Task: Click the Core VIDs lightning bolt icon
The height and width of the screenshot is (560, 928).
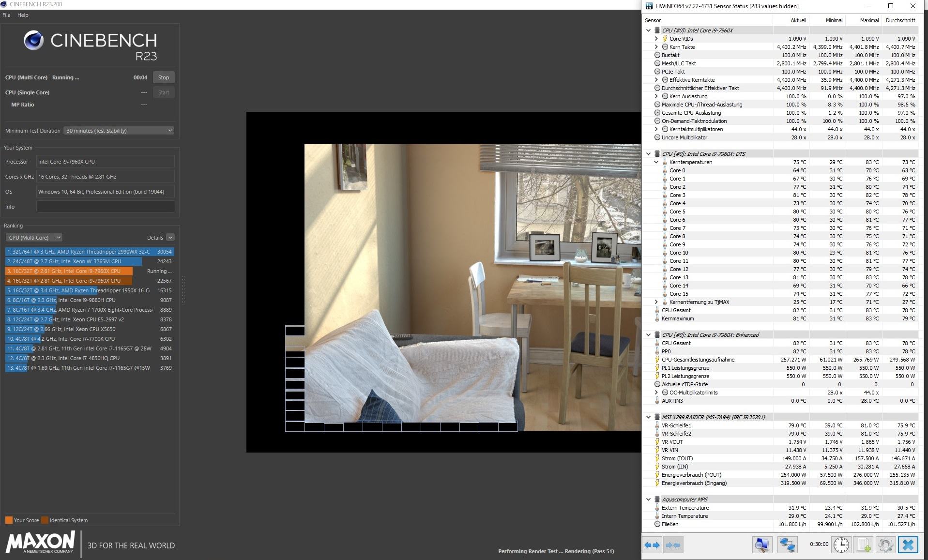Action: click(665, 39)
